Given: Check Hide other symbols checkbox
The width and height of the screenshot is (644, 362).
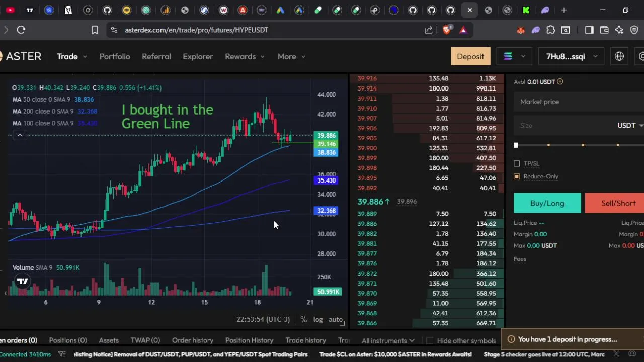Looking at the screenshot, I should click(x=429, y=340).
